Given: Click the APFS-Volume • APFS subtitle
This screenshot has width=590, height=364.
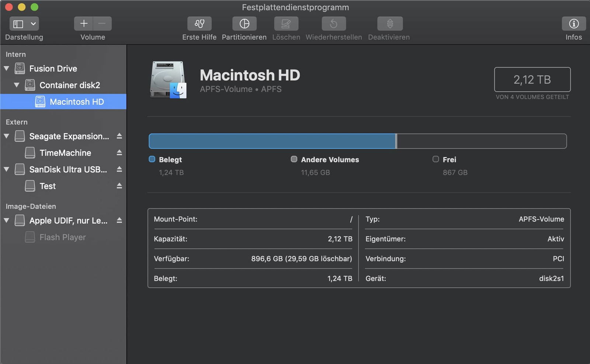Looking at the screenshot, I should [x=241, y=89].
